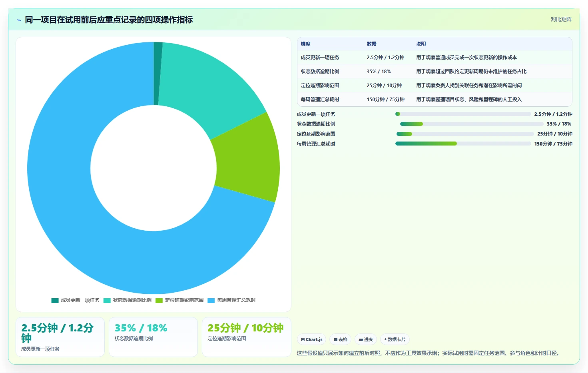588x373 pixels.
Task: Select the 数据卡片 tag chip
Action: coord(395,339)
